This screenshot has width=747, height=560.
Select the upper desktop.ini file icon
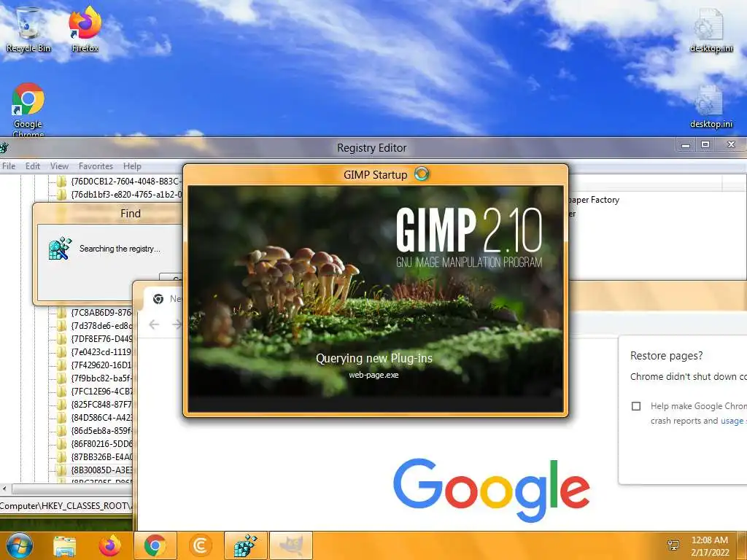tap(711, 29)
